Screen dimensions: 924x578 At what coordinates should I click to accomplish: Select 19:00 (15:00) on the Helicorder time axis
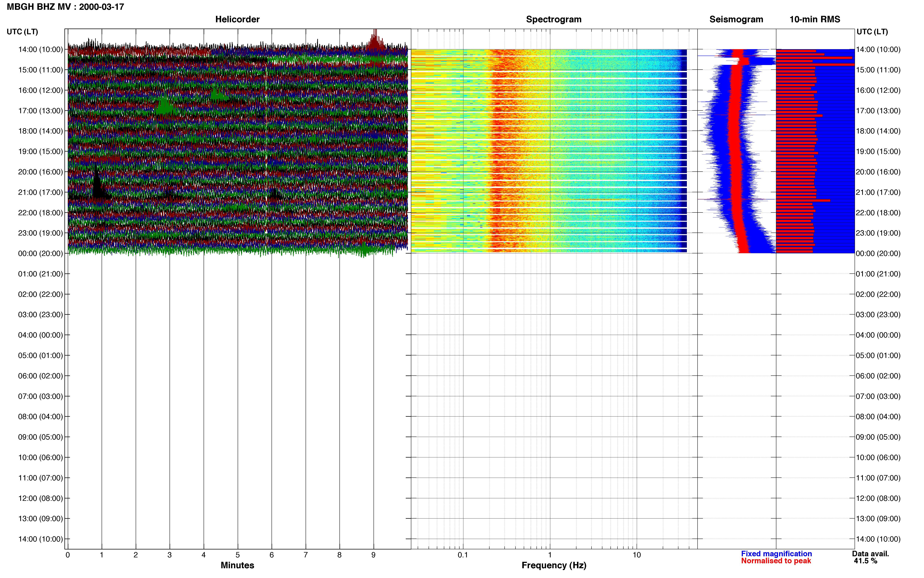(x=41, y=151)
